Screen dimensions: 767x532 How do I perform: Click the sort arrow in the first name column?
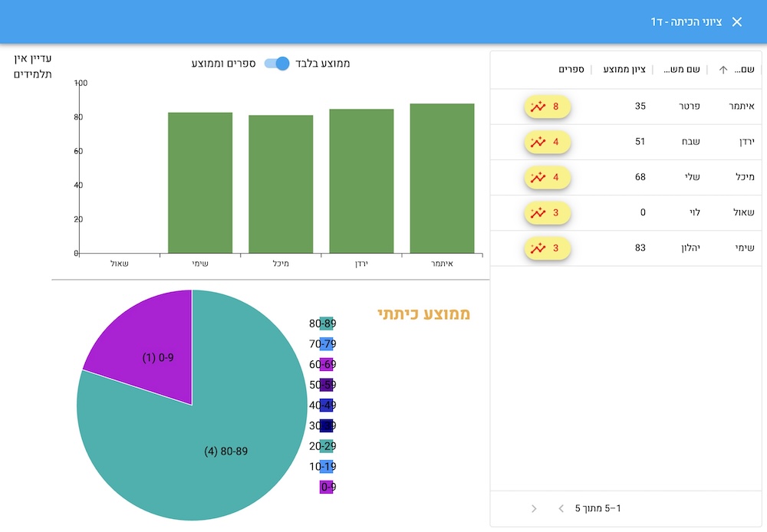point(723,70)
